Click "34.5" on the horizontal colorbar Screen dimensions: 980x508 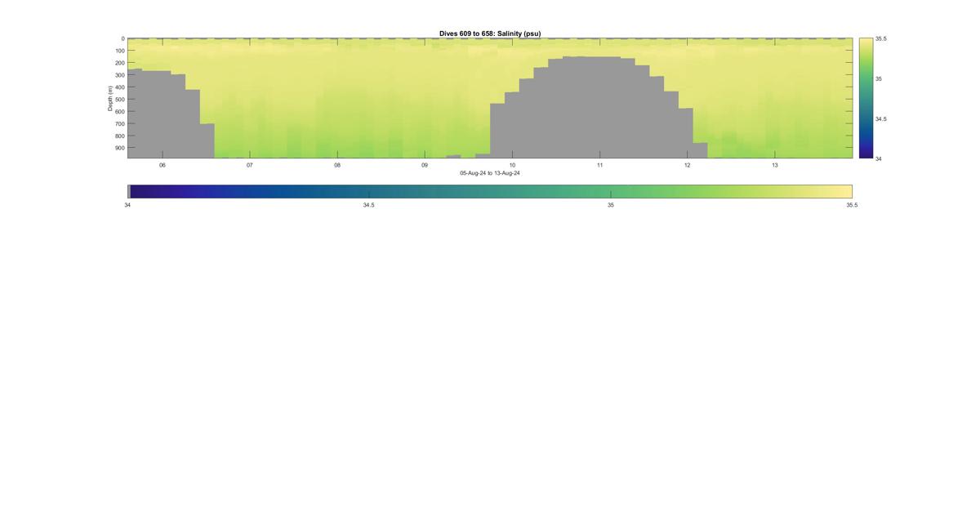coord(369,205)
